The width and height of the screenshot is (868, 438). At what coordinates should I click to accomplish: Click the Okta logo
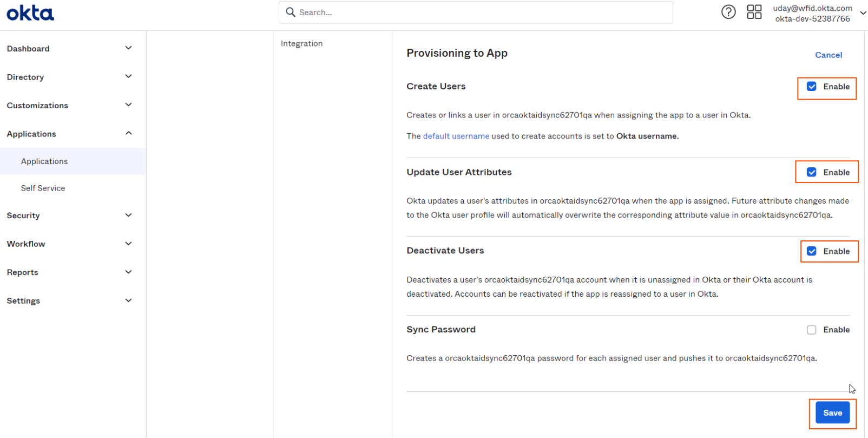pyautogui.click(x=30, y=12)
